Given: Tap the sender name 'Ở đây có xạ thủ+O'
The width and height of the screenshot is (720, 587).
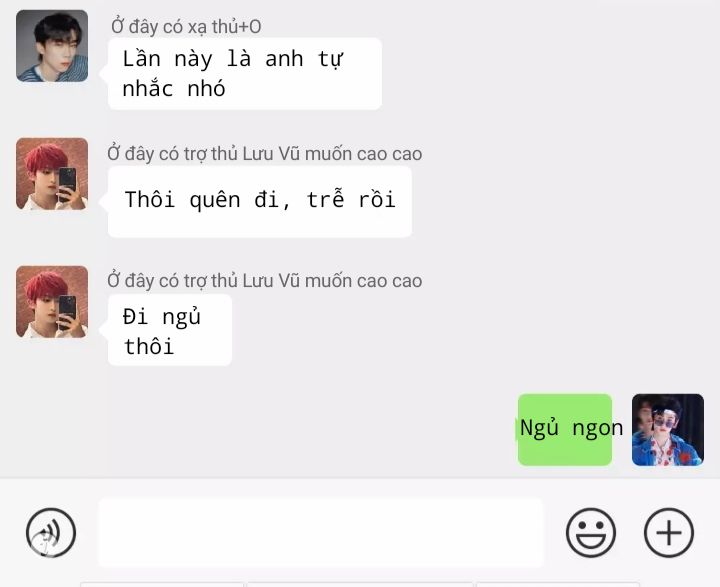Looking at the screenshot, I should coord(186,27).
